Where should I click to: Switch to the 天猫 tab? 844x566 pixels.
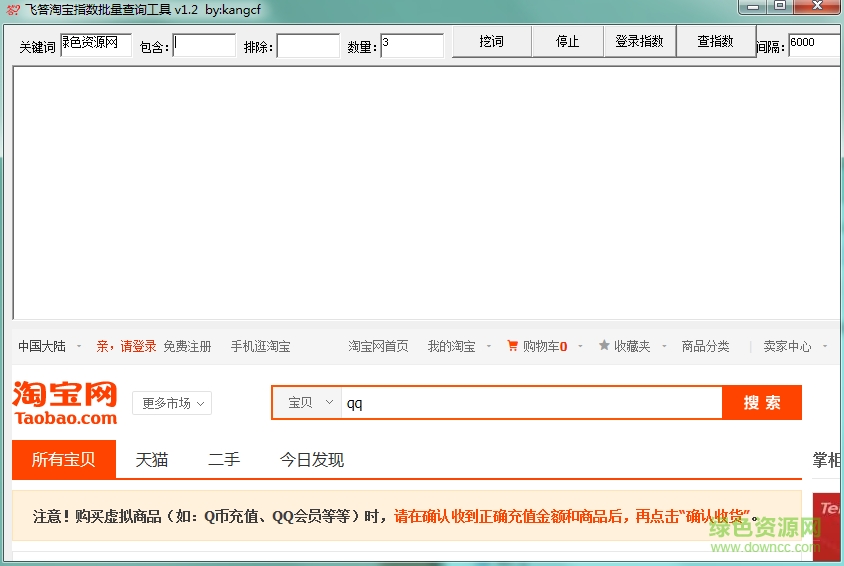(x=152, y=460)
